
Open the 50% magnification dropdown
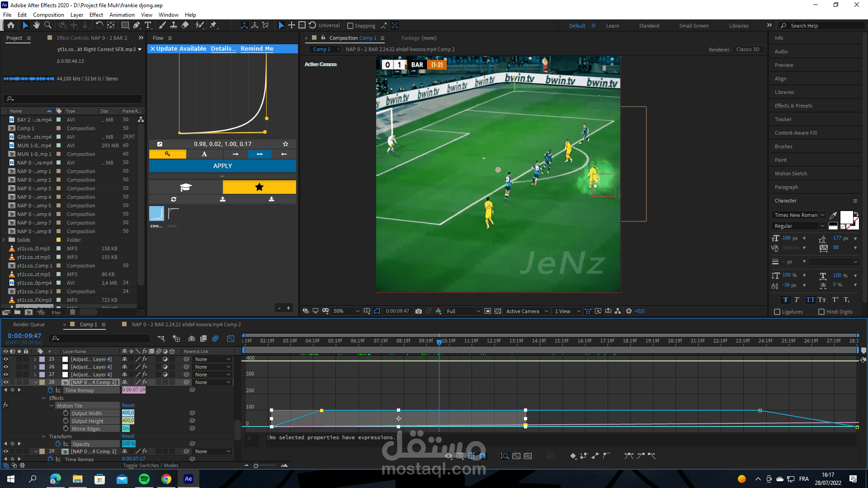pyautogui.click(x=357, y=311)
